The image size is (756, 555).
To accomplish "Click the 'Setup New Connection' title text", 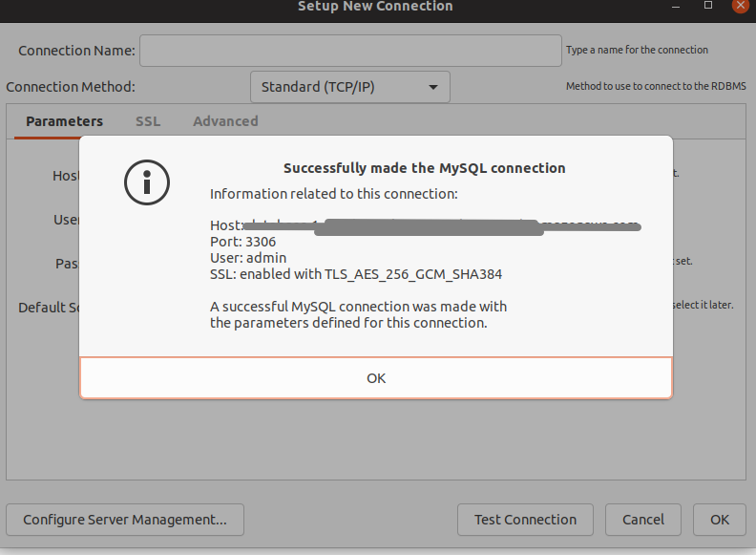I will click(x=375, y=6).
